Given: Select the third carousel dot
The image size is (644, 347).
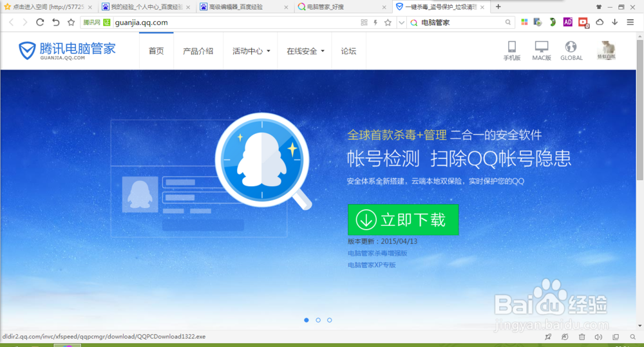Looking at the screenshot, I should [329, 320].
